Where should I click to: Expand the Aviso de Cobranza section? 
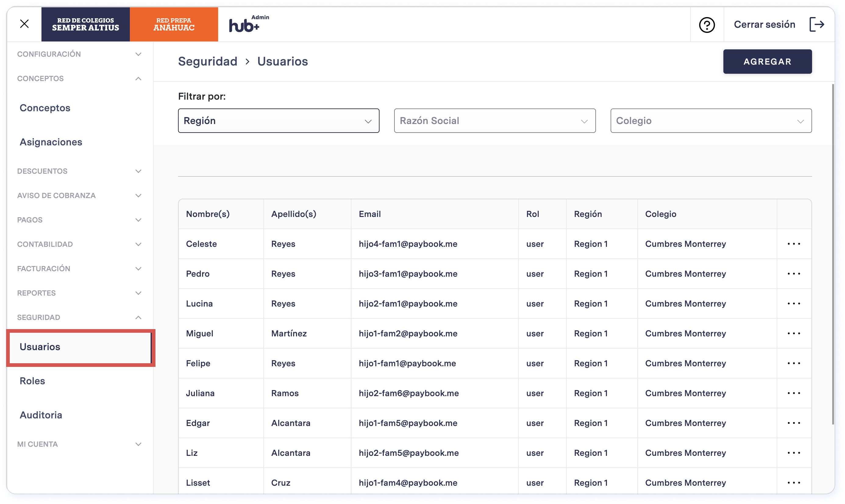click(80, 196)
